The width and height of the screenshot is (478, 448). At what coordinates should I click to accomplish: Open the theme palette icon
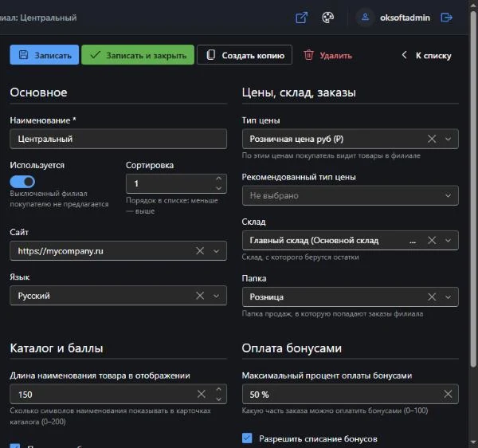point(327,18)
